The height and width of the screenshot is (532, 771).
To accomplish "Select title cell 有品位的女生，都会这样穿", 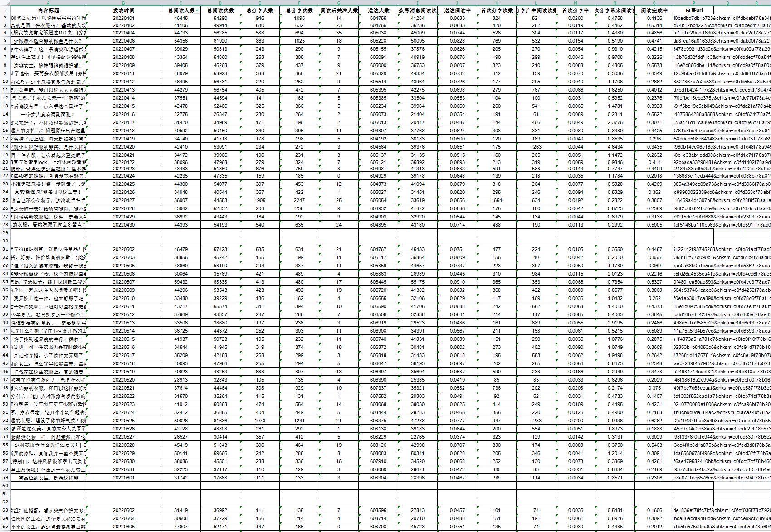I will point(48,478).
